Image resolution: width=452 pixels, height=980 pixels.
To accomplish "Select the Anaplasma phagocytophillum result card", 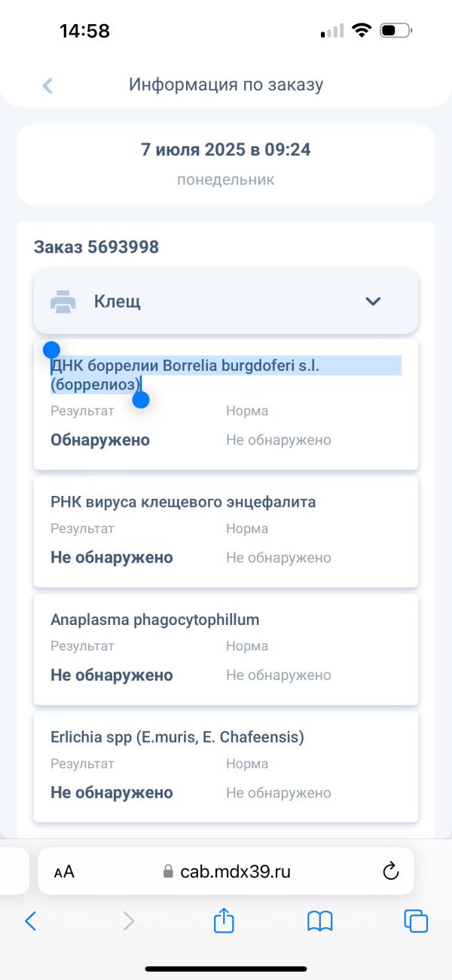I will [226, 649].
